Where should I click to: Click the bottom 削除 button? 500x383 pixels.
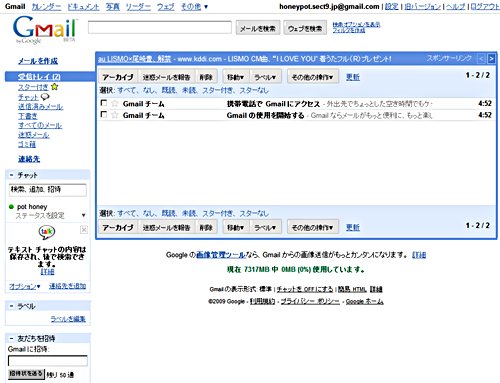206,228
